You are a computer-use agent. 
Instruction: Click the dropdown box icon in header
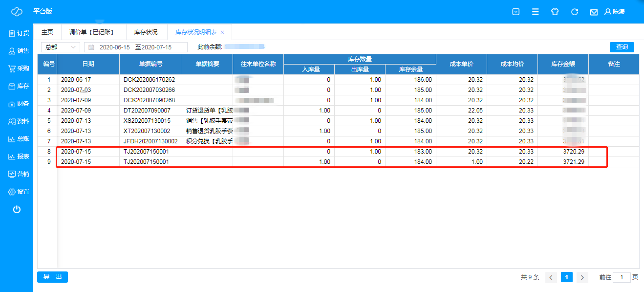[x=515, y=12]
